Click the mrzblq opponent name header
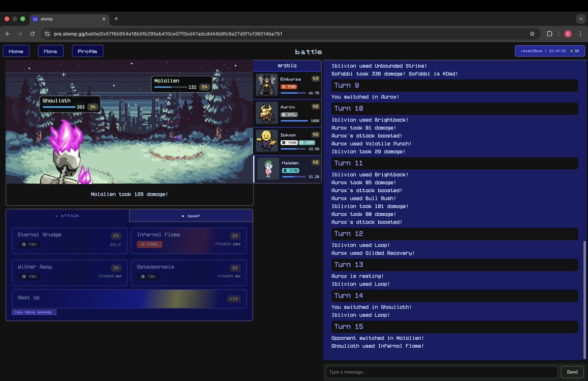This screenshot has height=381, width=588. coord(287,66)
